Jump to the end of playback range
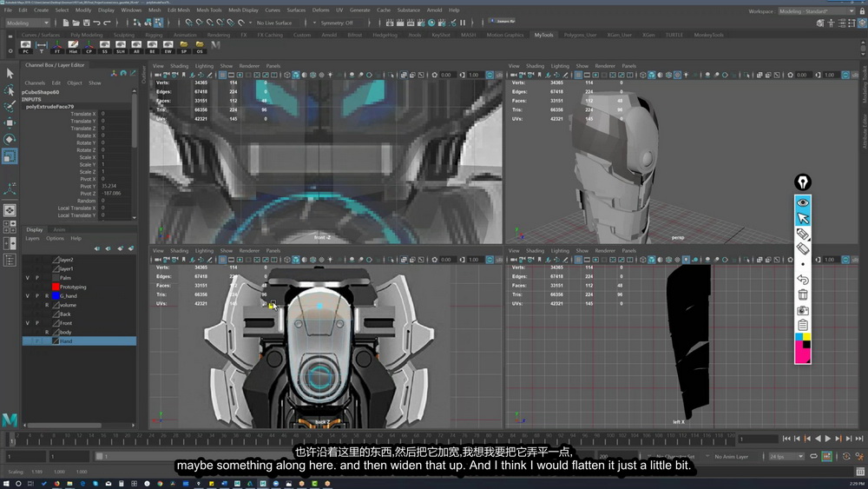Image resolution: width=868 pixels, height=489 pixels. point(859,439)
